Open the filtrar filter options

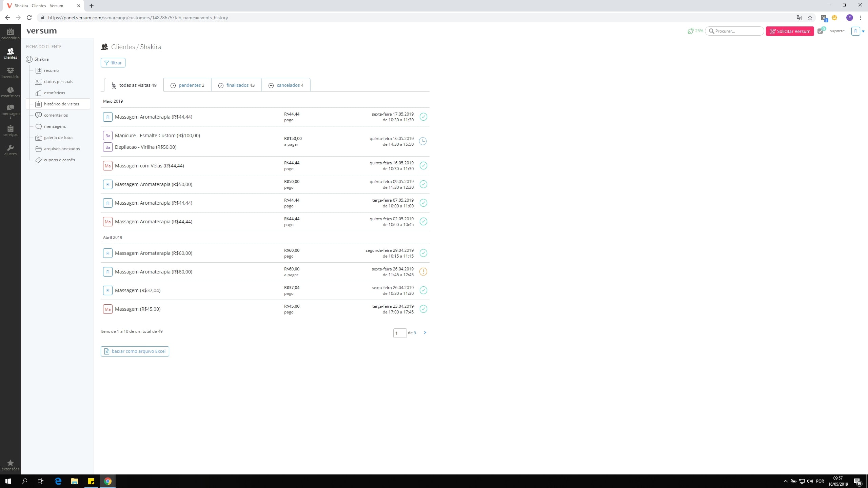point(113,63)
